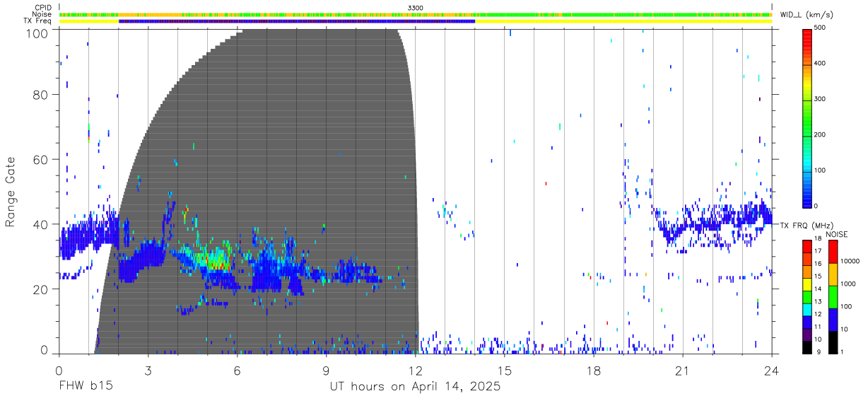868x401 pixels.
Task: Select the TX frequency color strip
Action: [416, 21]
